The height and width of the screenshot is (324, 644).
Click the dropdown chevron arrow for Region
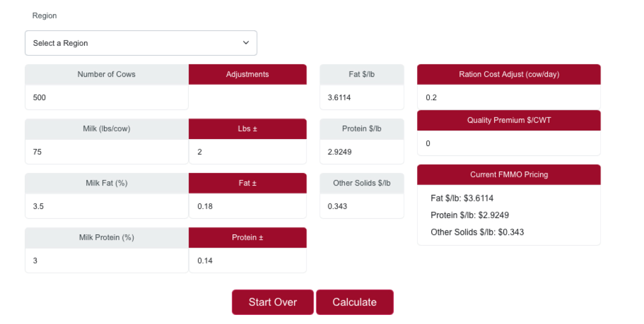[246, 43]
